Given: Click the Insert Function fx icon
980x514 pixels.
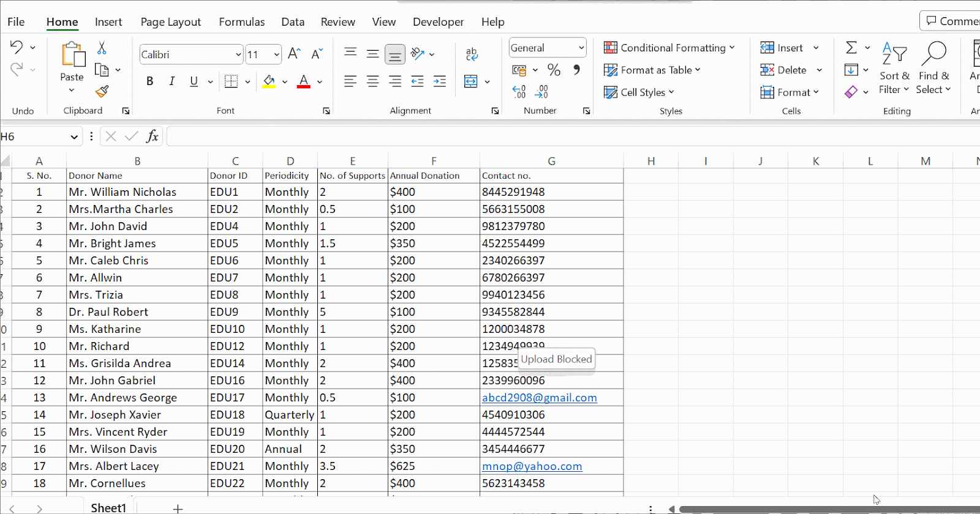Looking at the screenshot, I should 152,136.
